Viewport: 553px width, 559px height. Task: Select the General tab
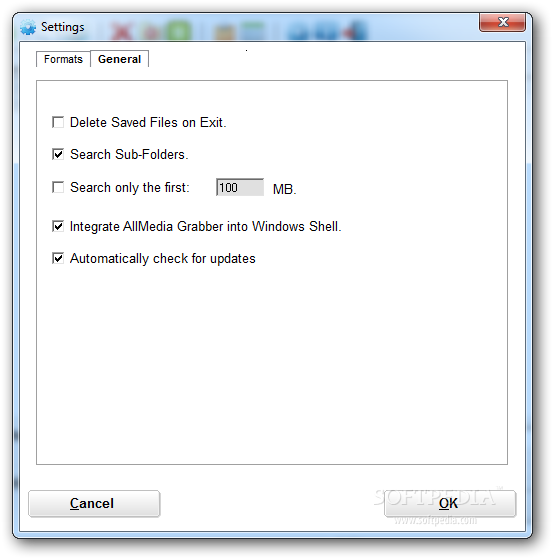click(x=119, y=59)
